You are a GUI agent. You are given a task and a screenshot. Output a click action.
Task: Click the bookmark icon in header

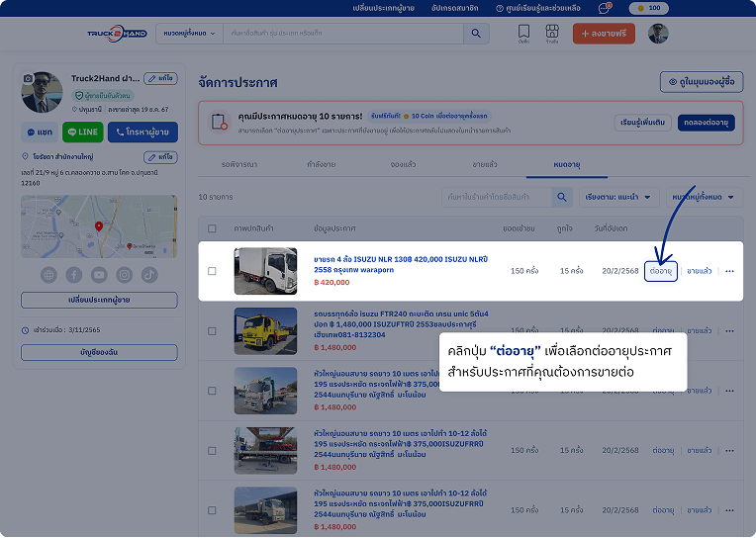[523, 32]
